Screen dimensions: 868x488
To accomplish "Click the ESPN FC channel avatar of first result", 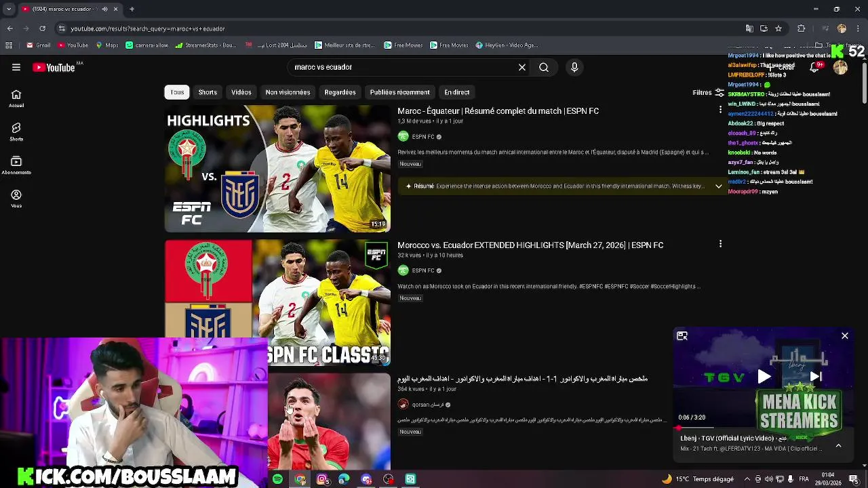I will point(403,136).
